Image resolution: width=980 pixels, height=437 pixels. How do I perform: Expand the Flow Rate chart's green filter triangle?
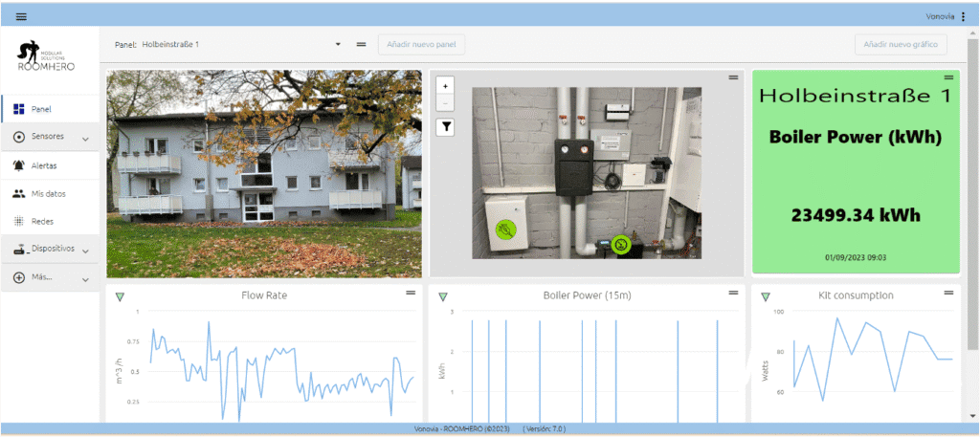click(x=120, y=296)
